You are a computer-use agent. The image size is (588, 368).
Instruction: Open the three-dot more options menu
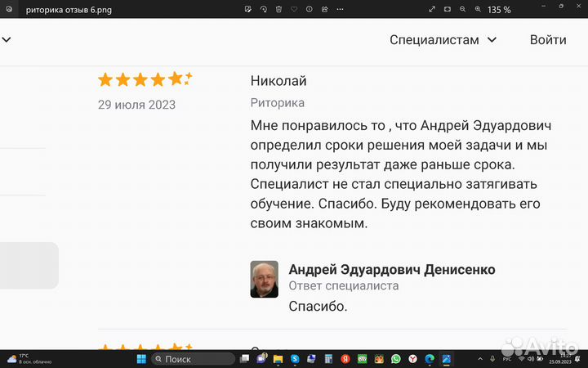[341, 9]
